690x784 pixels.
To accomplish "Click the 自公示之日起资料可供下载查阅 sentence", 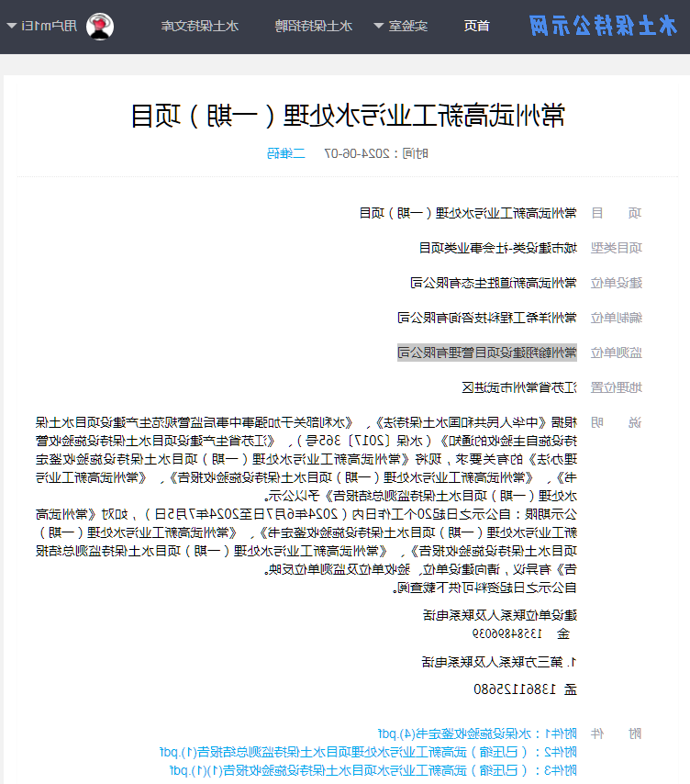I will click(x=484, y=588).
